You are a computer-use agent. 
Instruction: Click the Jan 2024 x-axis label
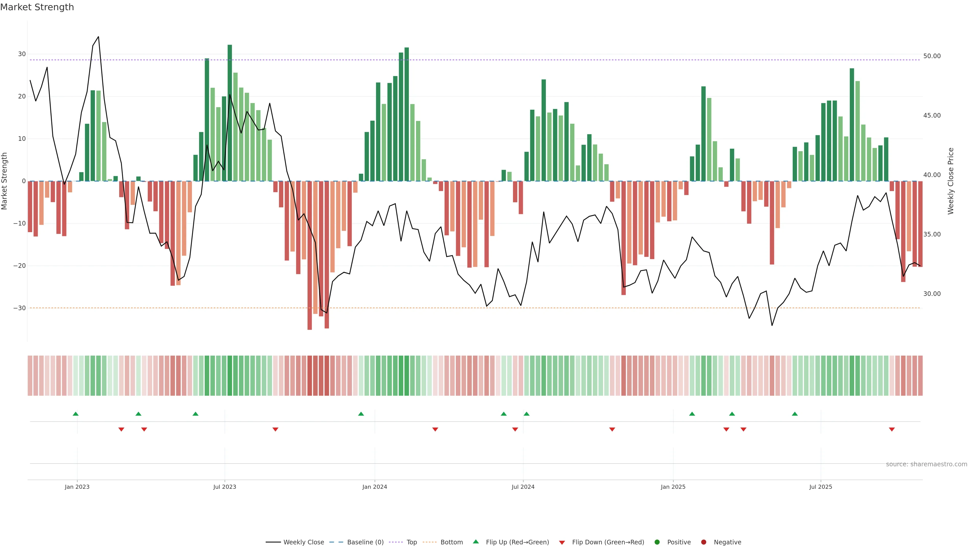(x=375, y=487)
